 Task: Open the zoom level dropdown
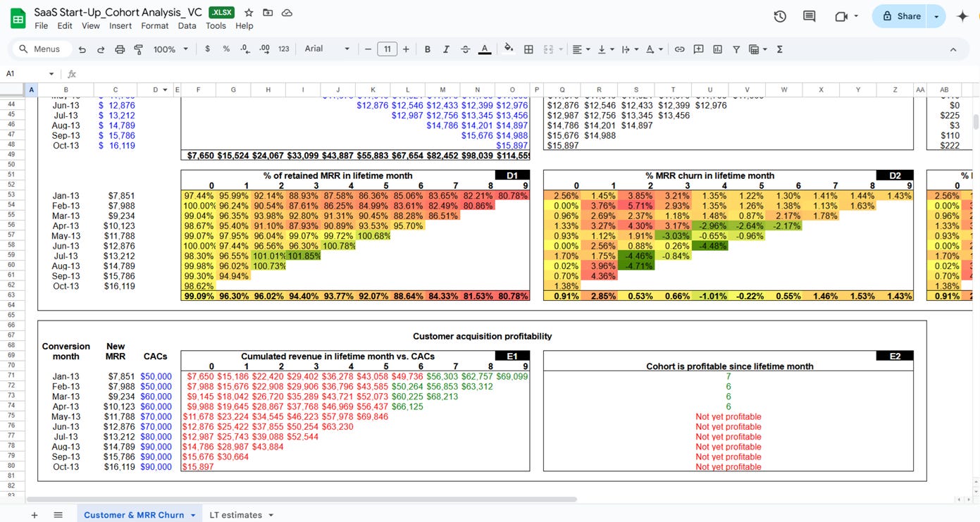[169, 49]
